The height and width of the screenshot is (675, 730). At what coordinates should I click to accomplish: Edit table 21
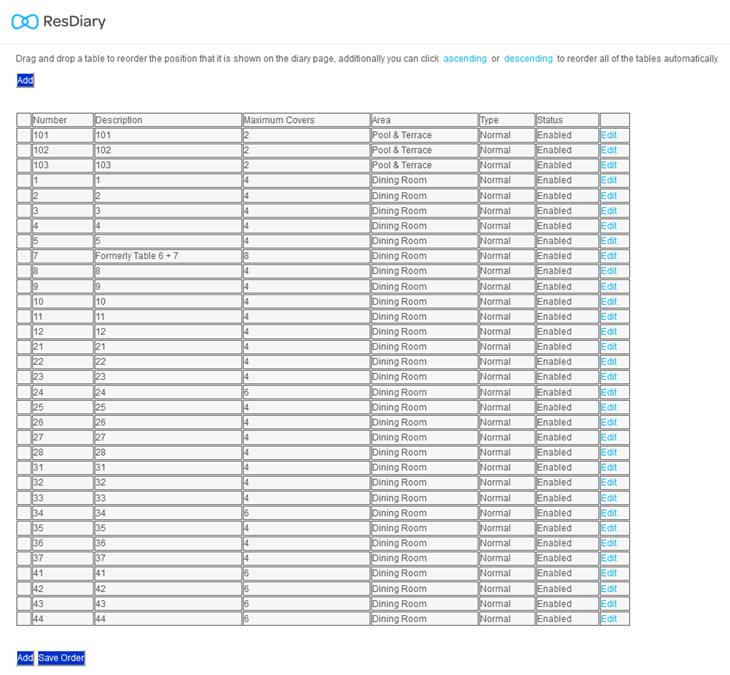[608, 347]
